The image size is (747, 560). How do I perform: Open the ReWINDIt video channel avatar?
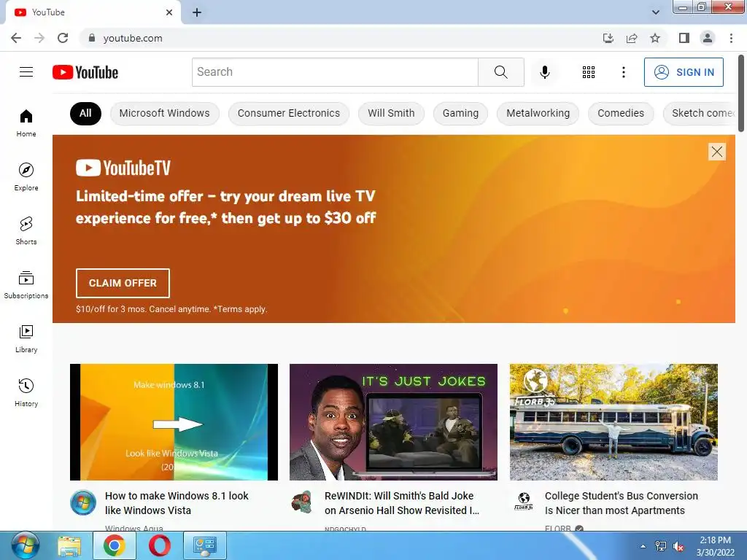pyautogui.click(x=302, y=502)
